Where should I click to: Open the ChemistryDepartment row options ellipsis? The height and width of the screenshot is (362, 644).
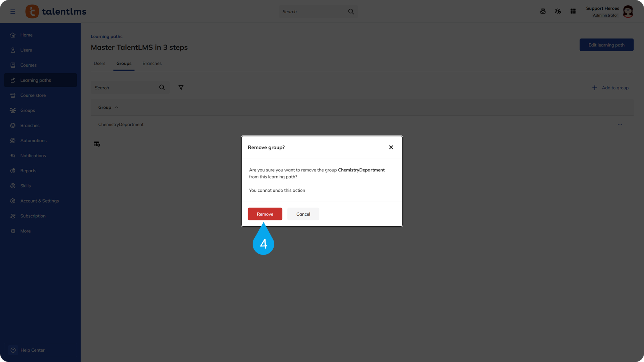tap(620, 124)
